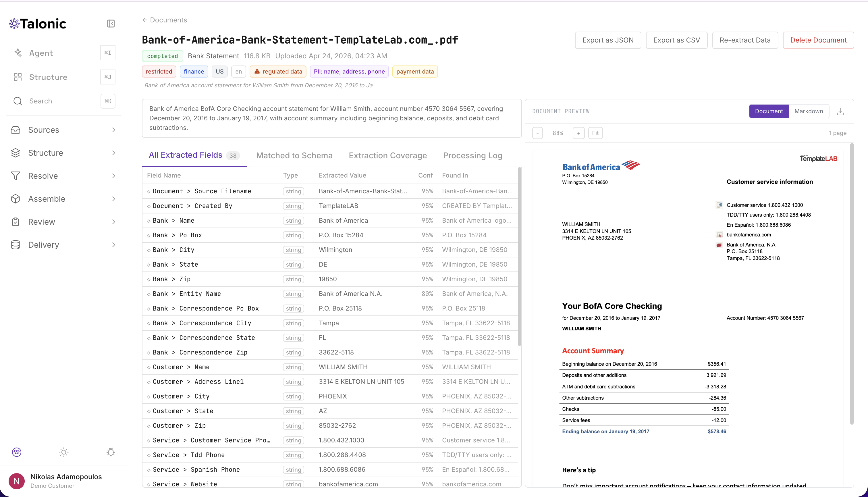Viewport: 868px width, 497px height.
Task: Toggle light theme sun icon
Action: [64, 452]
